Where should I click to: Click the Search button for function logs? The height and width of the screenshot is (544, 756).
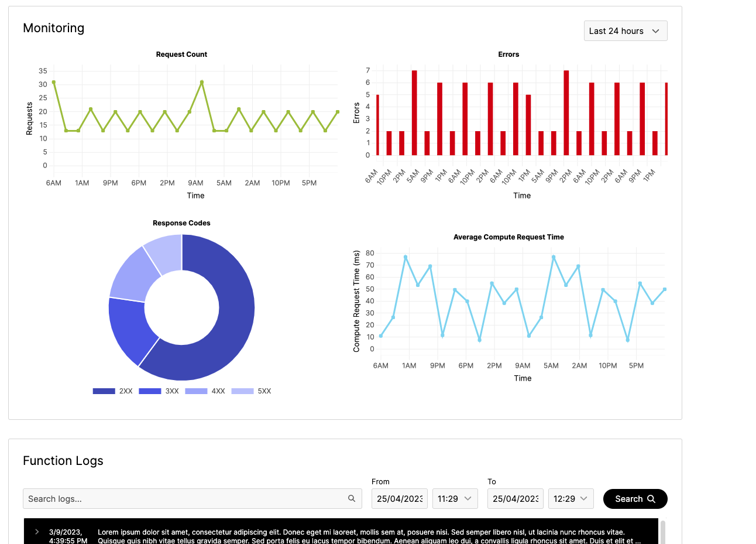pyautogui.click(x=635, y=499)
